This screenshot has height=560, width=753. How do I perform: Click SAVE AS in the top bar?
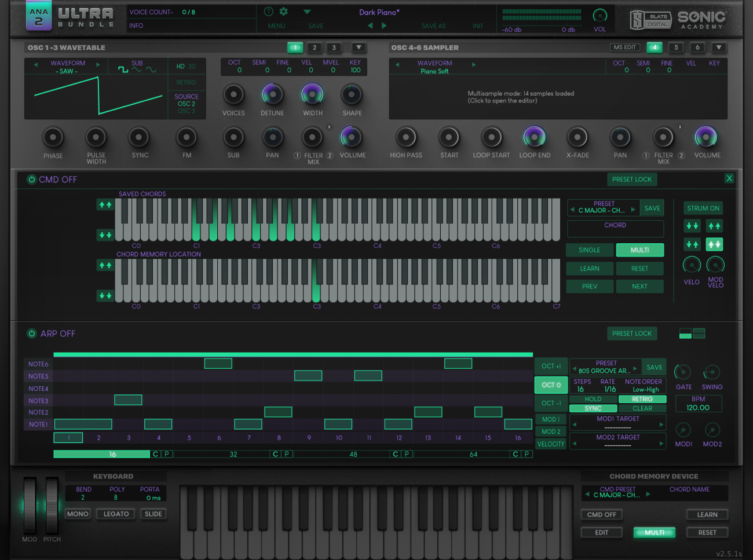coord(434,26)
